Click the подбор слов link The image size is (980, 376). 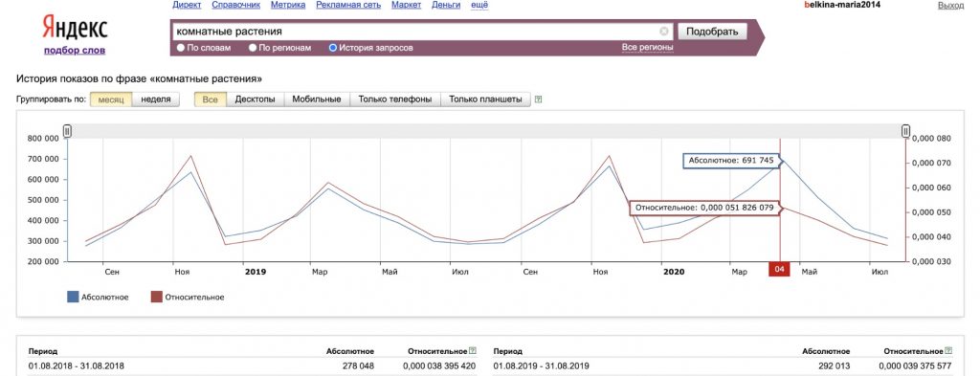tap(75, 51)
